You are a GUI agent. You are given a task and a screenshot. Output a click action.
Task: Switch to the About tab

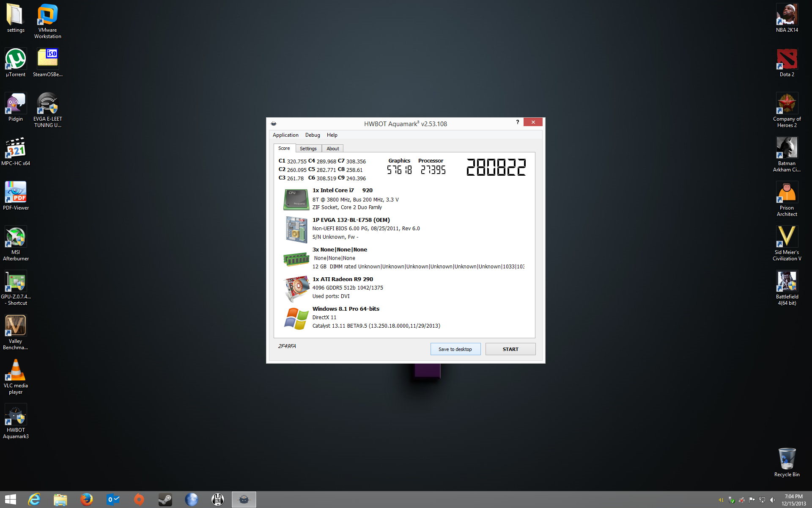[x=333, y=149]
